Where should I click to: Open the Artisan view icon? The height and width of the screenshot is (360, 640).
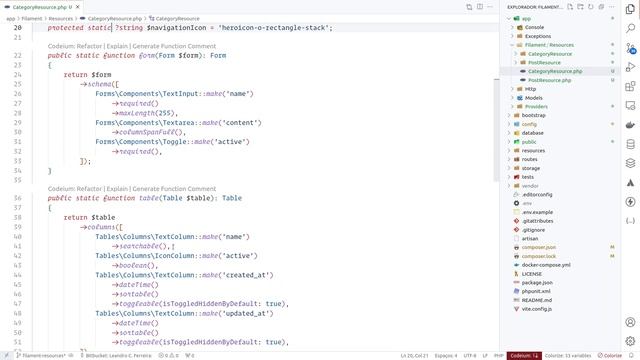pyautogui.click(x=630, y=182)
